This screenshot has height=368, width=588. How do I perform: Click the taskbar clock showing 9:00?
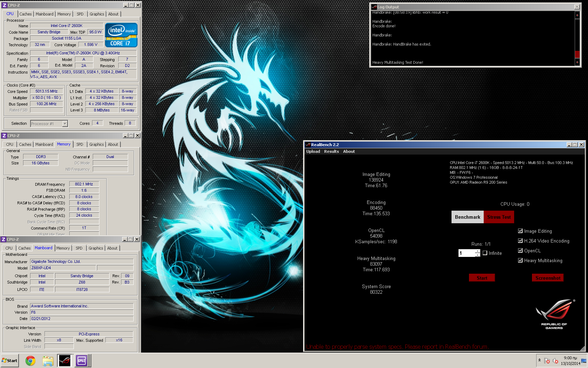[570, 361]
